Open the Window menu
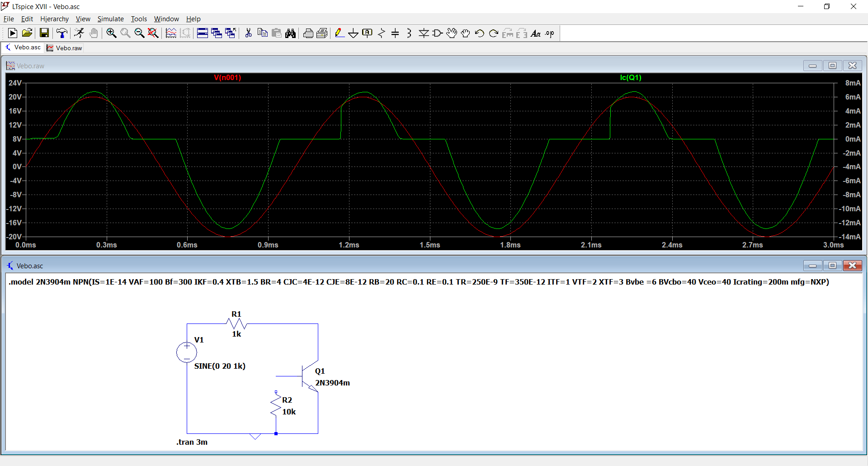The width and height of the screenshot is (868, 466). pyautogui.click(x=166, y=19)
